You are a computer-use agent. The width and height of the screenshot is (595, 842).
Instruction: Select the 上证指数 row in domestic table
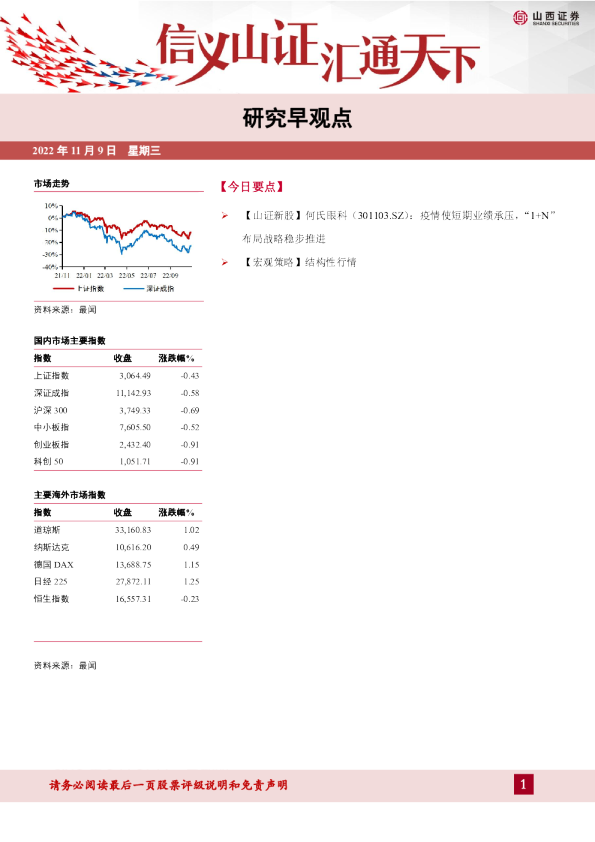pyautogui.click(x=118, y=376)
